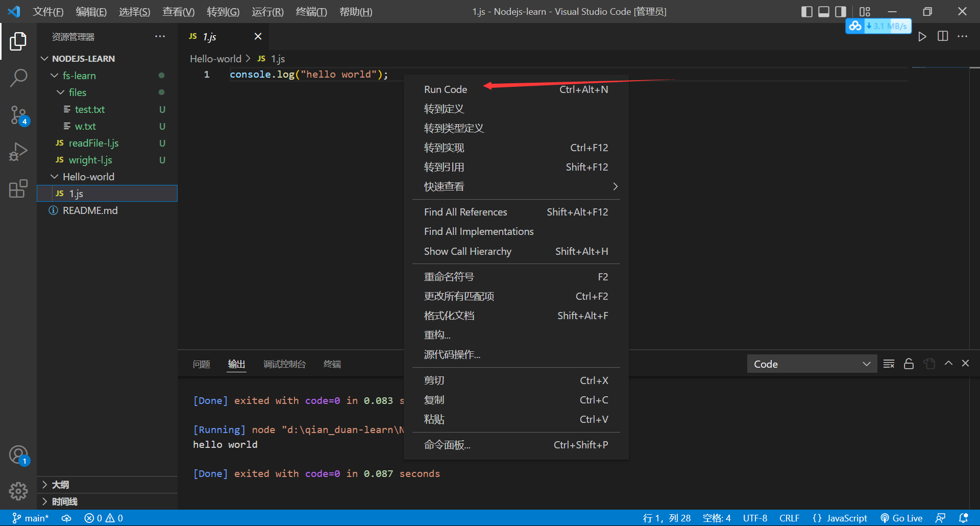Viewport: 980px width, 526px height.
Task: Change CRLF end of line sequence
Action: [x=789, y=518]
